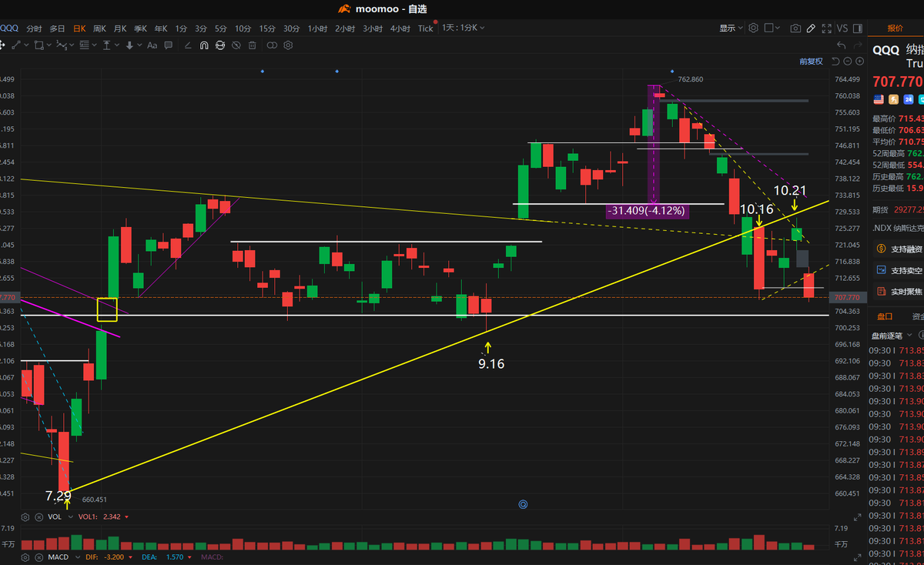This screenshot has height=565, width=924.
Task: Select the 多日 multi-day view
Action: tap(58, 28)
